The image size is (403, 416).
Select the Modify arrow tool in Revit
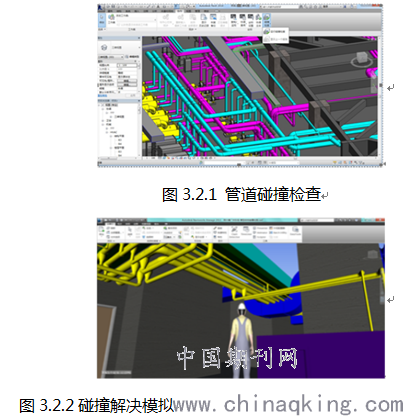102,20
